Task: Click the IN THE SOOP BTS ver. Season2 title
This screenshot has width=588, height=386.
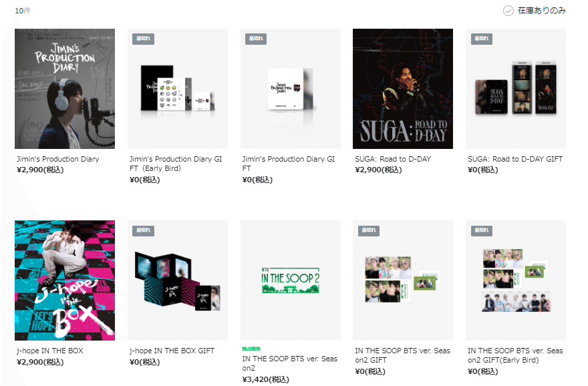Action: [x=289, y=363]
